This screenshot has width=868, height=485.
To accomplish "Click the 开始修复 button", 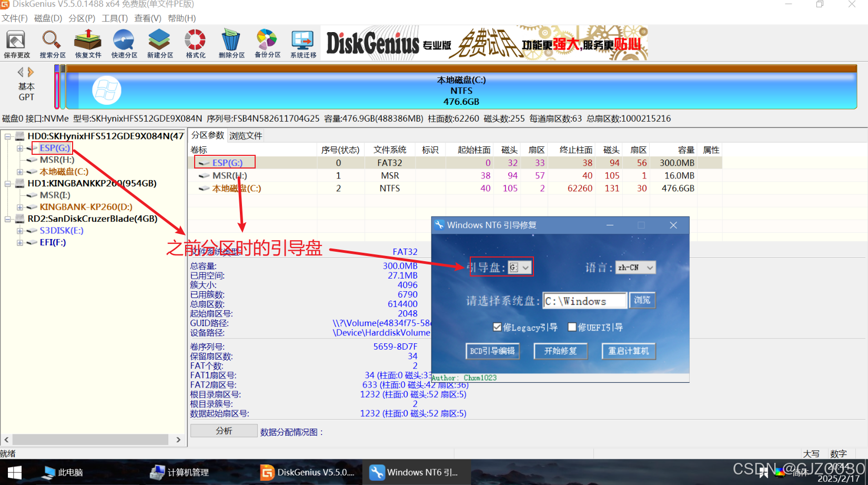I will 560,351.
